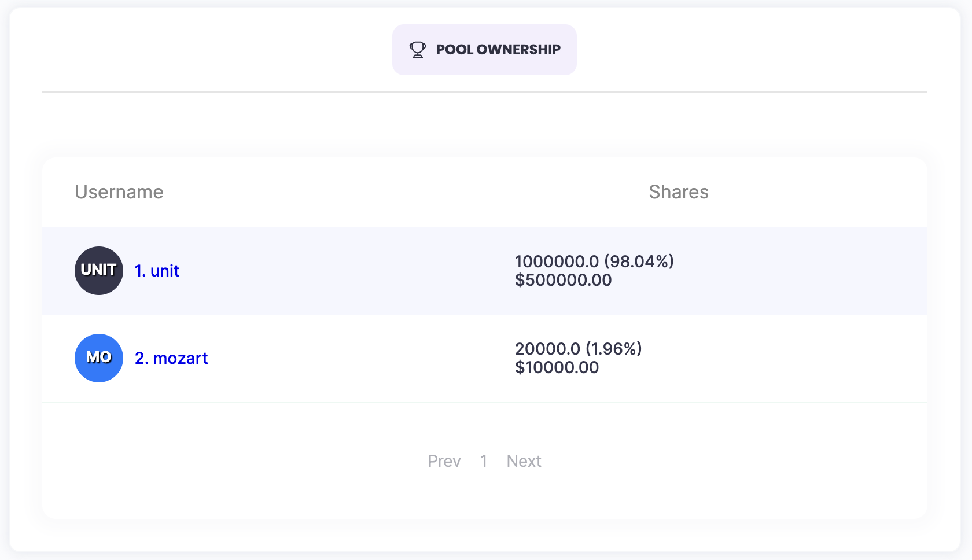972x560 pixels.
Task: Click the (98.04%) ownership percentage
Action: pyautogui.click(x=639, y=261)
